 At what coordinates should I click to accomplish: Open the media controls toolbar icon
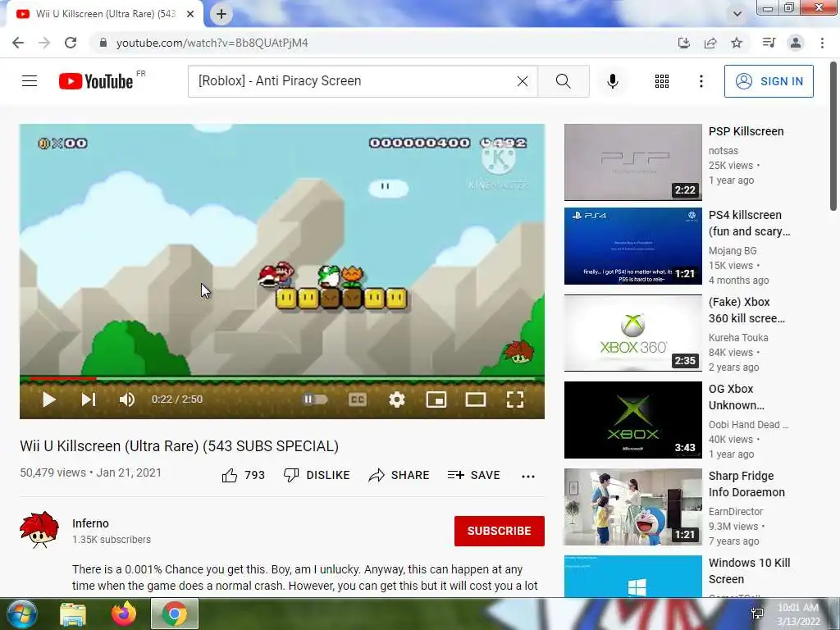click(769, 43)
